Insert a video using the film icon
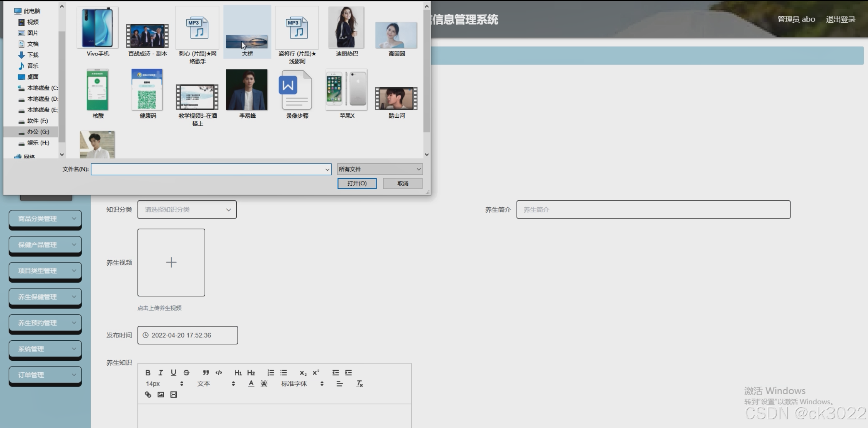 (x=174, y=395)
